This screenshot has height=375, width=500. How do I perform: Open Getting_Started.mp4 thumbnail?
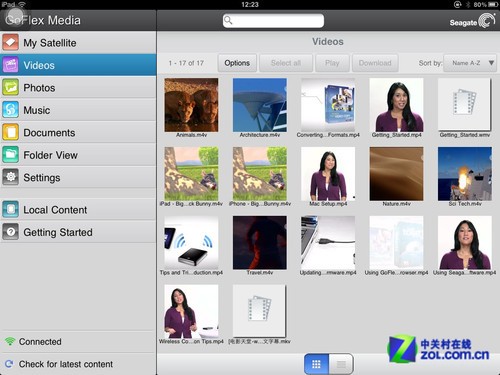(x=396, y=105)
